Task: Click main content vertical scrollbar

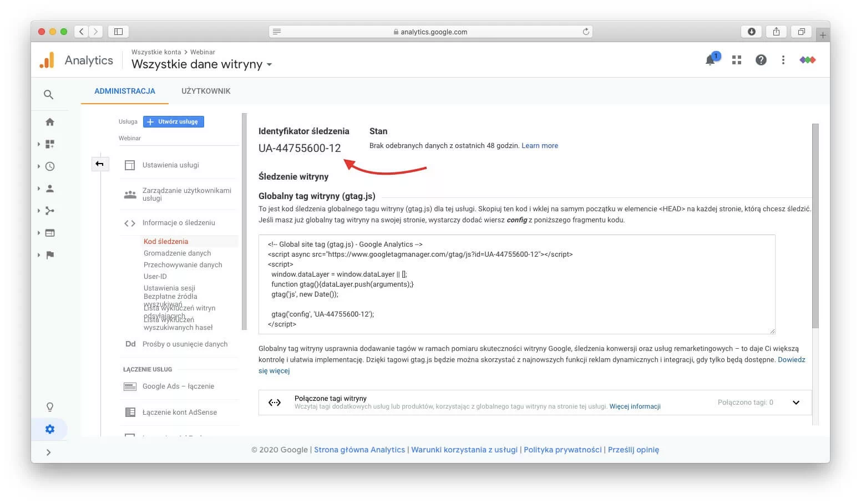Action: tap(815, 225)
